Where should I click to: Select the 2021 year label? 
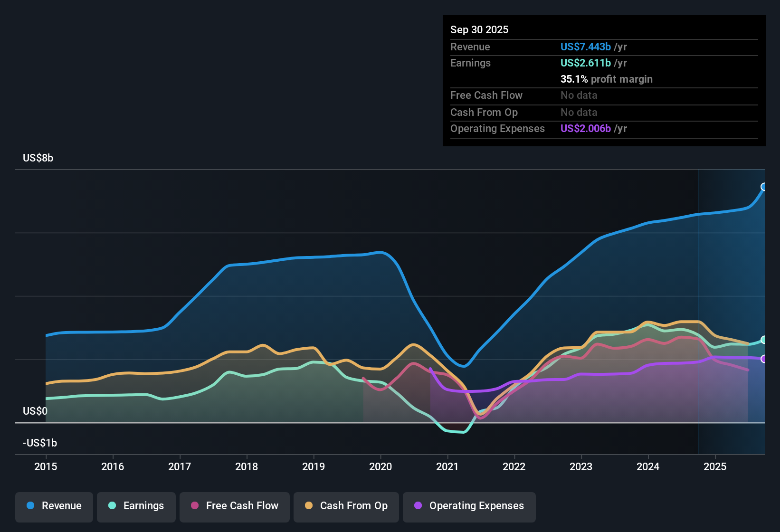point(447,467)
